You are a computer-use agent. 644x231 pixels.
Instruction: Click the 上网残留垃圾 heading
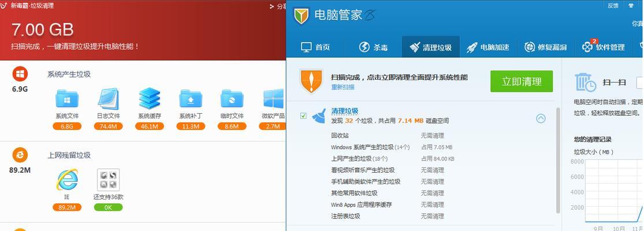(x=69, y=155)
